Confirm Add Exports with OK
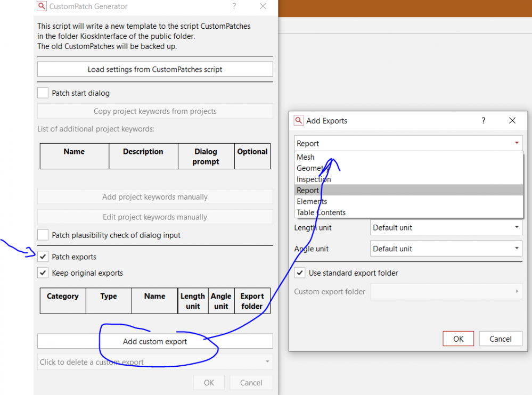The width and height of the screenshot is (532, 395). [458, 339]
